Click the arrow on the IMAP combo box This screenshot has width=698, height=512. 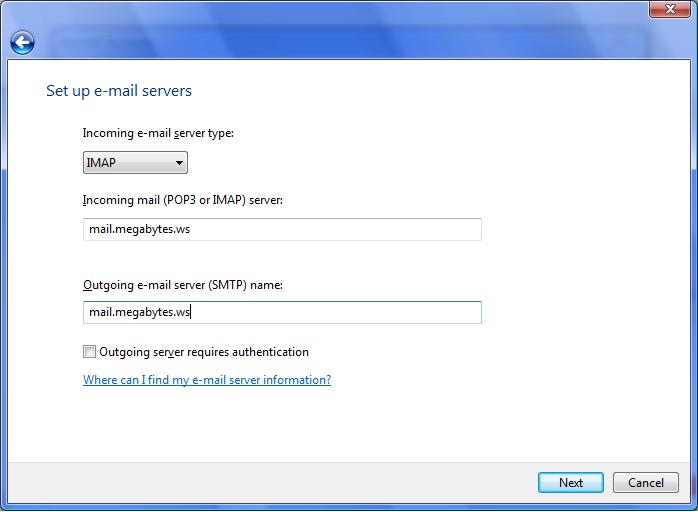coord(179,163)
